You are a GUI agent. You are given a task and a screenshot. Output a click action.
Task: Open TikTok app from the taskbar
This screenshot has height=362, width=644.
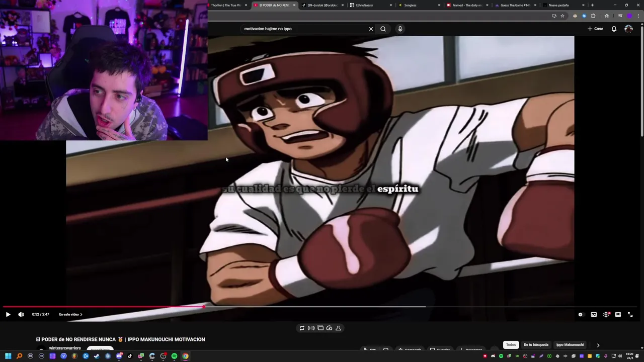point(130,356)
